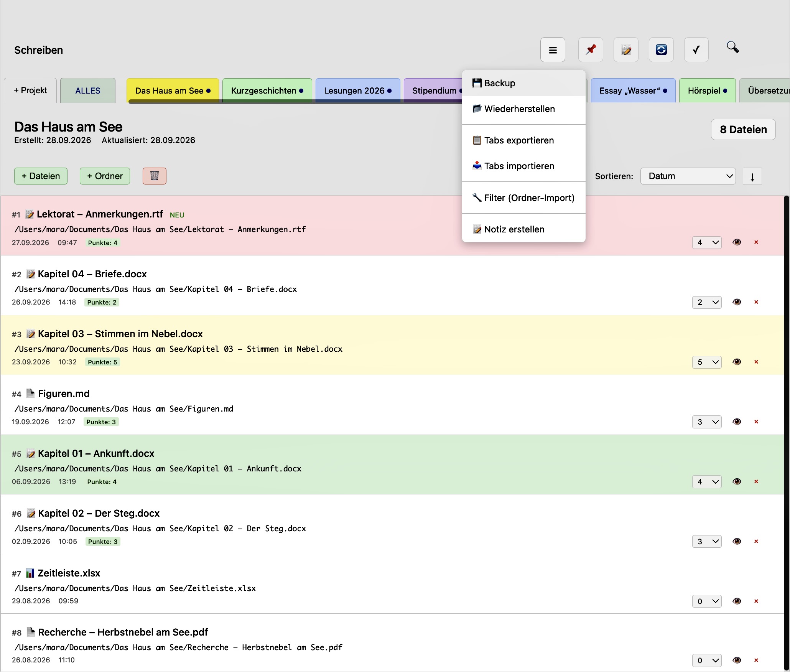
Task: Click the file icon of Zeitleiste.xlsx
Action: (x=30, y=573)
